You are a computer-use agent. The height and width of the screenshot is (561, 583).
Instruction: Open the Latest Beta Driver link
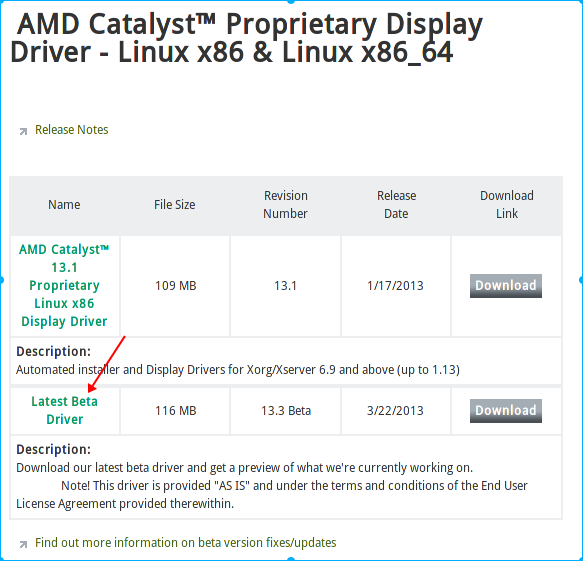click(64, 410)
